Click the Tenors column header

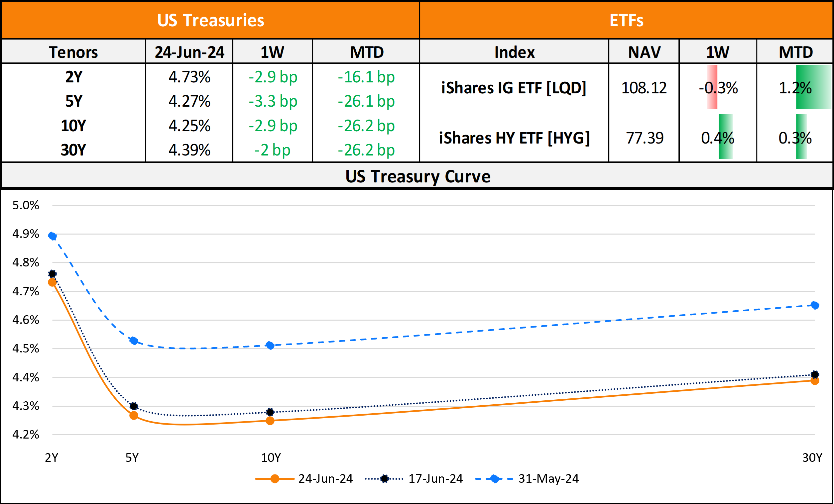pyautogui.click(x=73, y=52)
